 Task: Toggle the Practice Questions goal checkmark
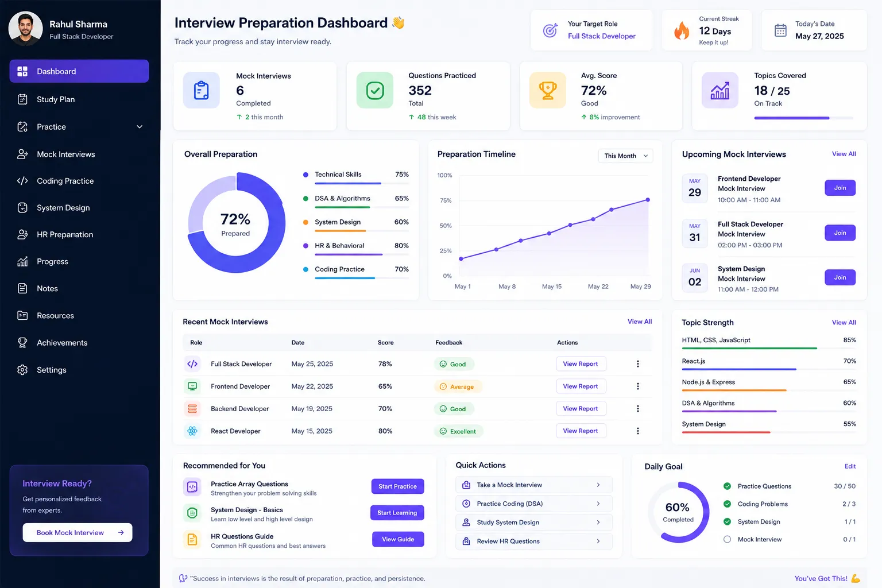727,486
